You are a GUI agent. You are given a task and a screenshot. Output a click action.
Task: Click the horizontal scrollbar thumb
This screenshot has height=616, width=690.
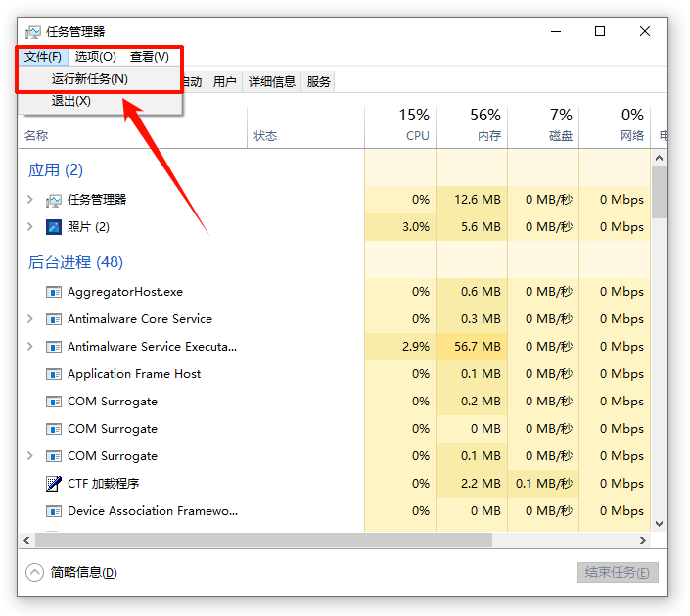(263, 540)
